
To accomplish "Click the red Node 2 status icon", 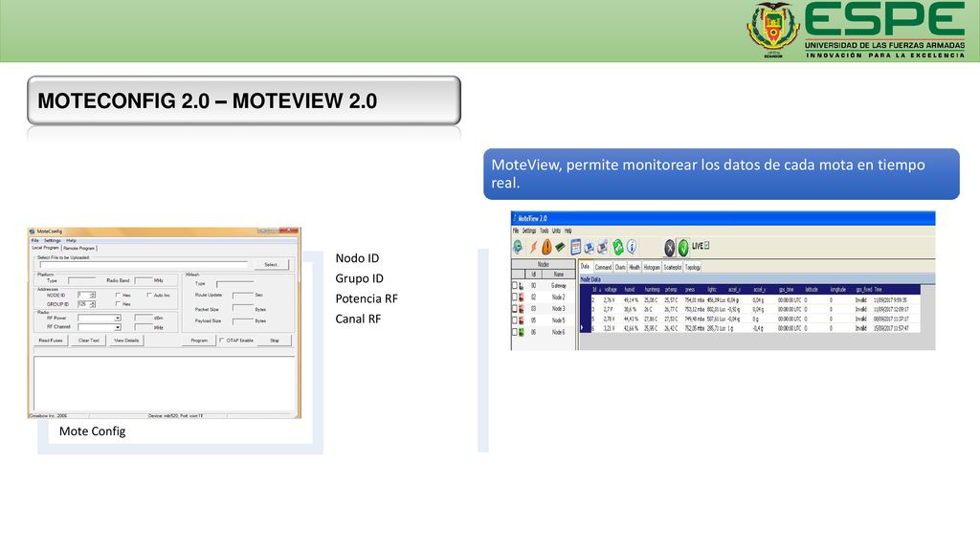I will (522, 298).
